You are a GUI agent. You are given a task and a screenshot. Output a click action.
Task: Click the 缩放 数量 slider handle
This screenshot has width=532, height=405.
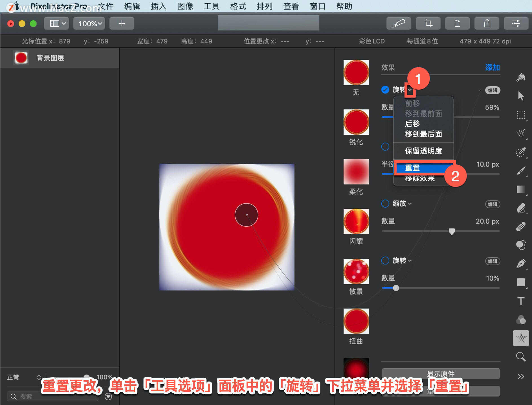452,232
